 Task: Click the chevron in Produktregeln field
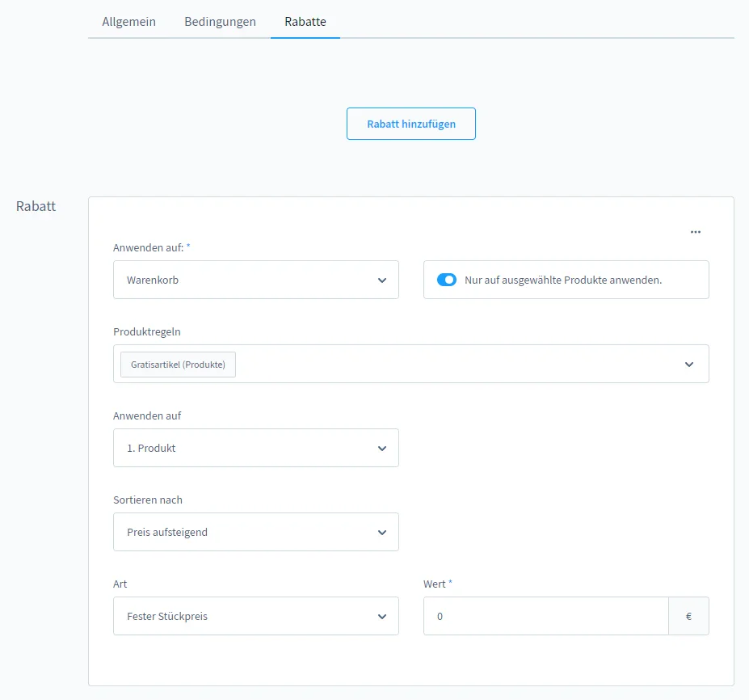(x=689, y=365)
